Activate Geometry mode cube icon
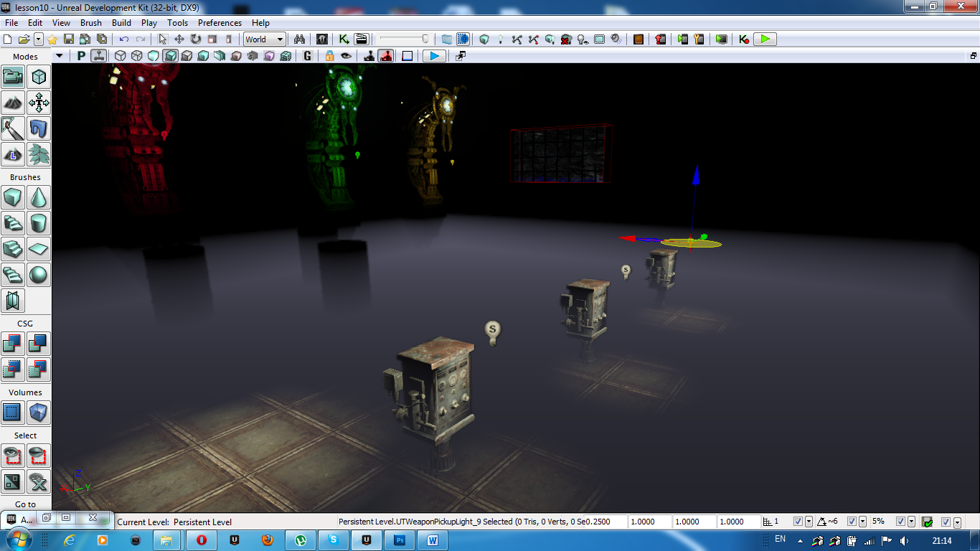The height and width of the screenshot is (551, 980). tap(39, 77)
